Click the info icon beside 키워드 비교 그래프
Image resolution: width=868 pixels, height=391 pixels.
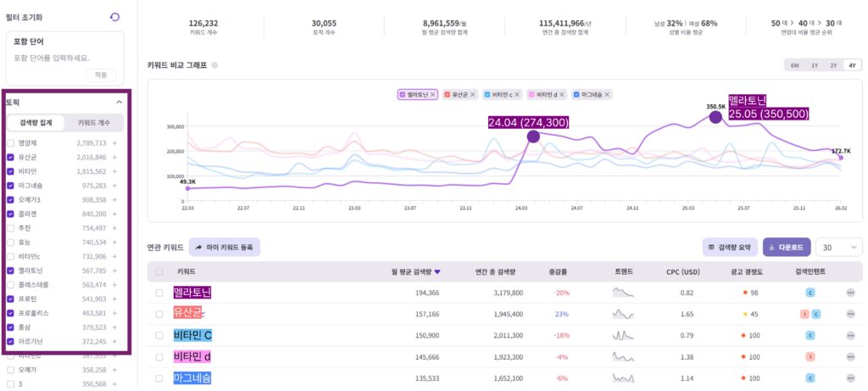click(214, 65)
